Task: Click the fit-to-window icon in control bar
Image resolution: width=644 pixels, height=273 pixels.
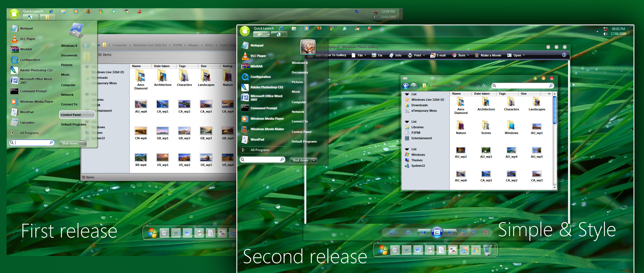Action: point(408,233)
